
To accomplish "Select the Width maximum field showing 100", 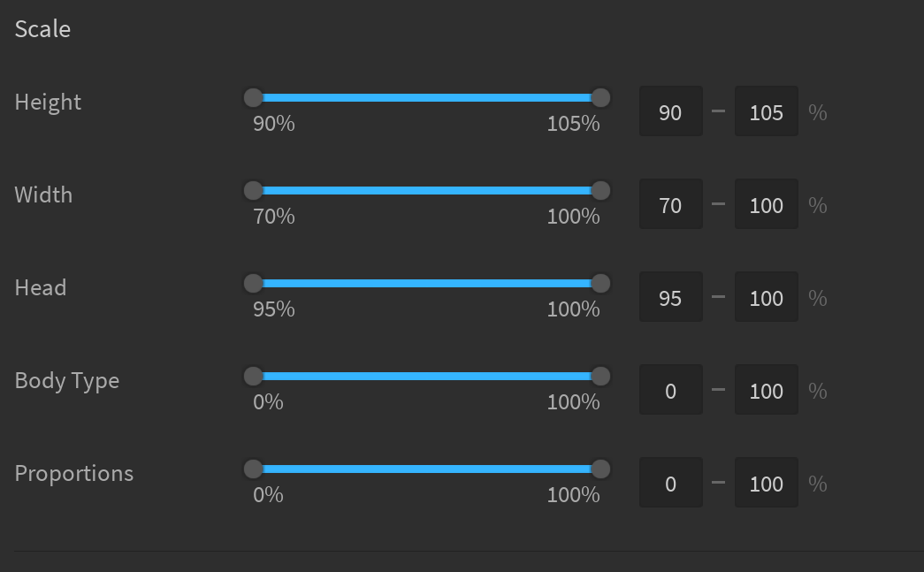I will pyautogui.click(x=766, y=203).
